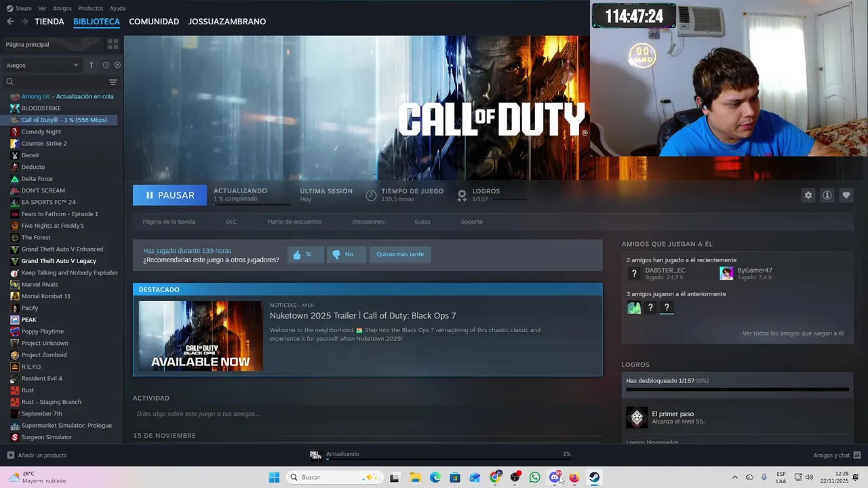Click Añadir un producto
868x488 pixels.
pyautogui.click(x=37, y=455)
